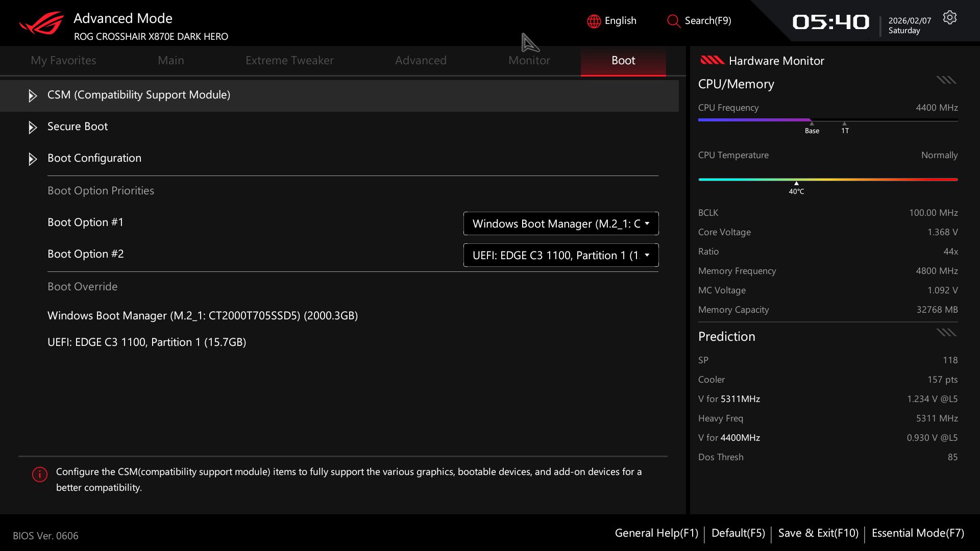Screen dimensions: 980x551
Task: Switch to the Advanced tab
Action: 421,60
